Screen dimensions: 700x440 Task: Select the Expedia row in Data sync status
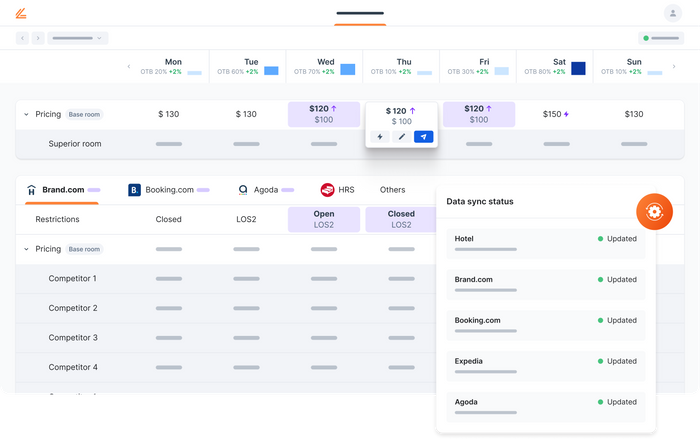point(545,365)
